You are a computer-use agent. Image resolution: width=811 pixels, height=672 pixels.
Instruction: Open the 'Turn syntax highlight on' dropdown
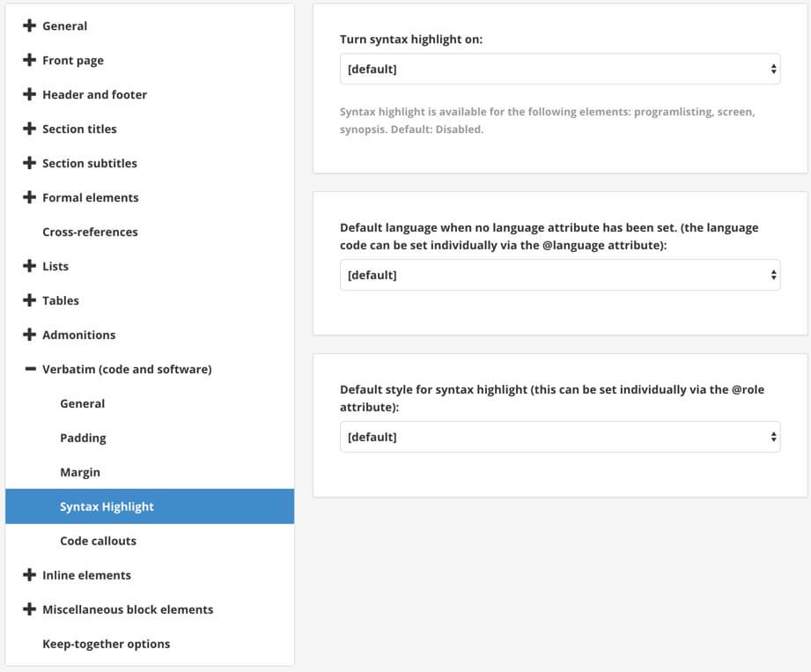(560, 68)
